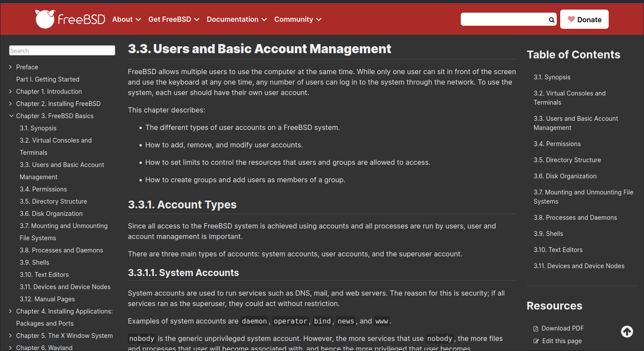Click the 3.3. Users and Basic Account Management heading
The image size is (644, 351).
coord(260,48)
